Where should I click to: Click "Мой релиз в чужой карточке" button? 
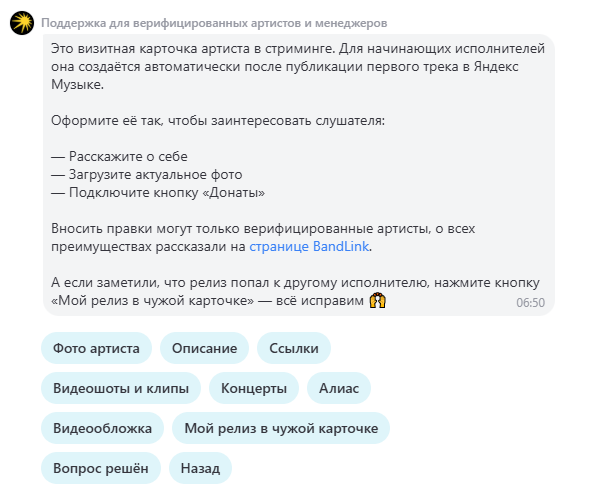coord(281,428)
